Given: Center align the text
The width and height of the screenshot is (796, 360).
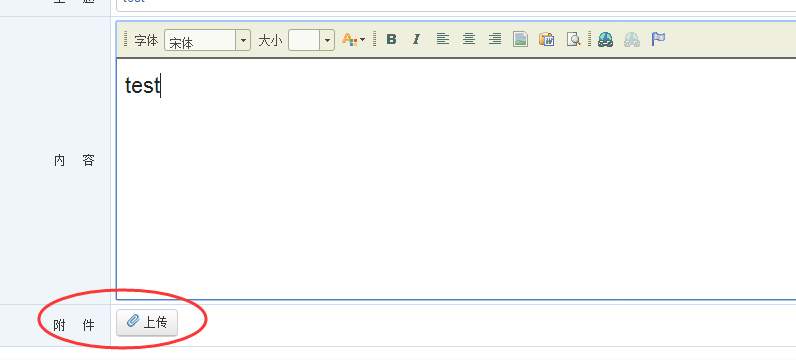Looking at the screenshot, I should [469, 39].
